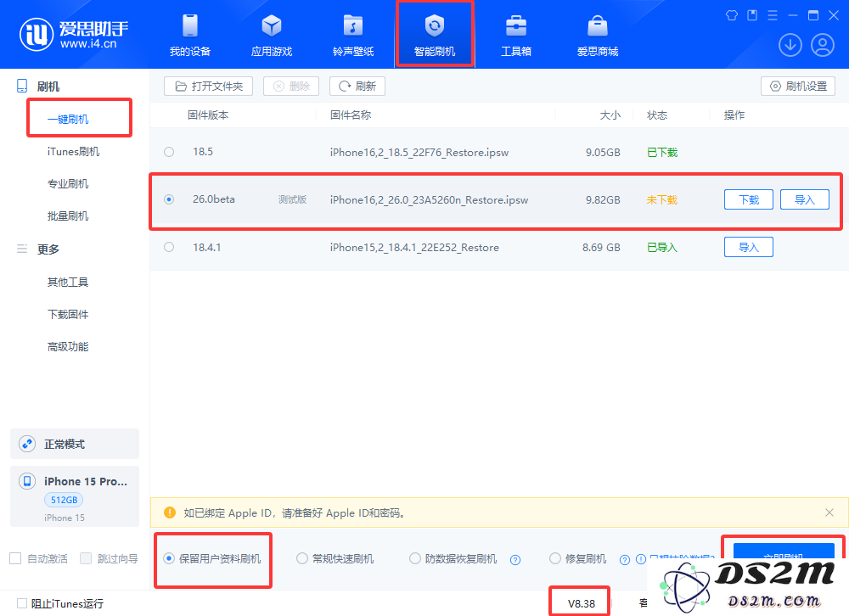Image resolution: width=849 pixels, height=616 pixels.
Task: Select the iPhone 15 Pro device card
Action: (75, 496)
